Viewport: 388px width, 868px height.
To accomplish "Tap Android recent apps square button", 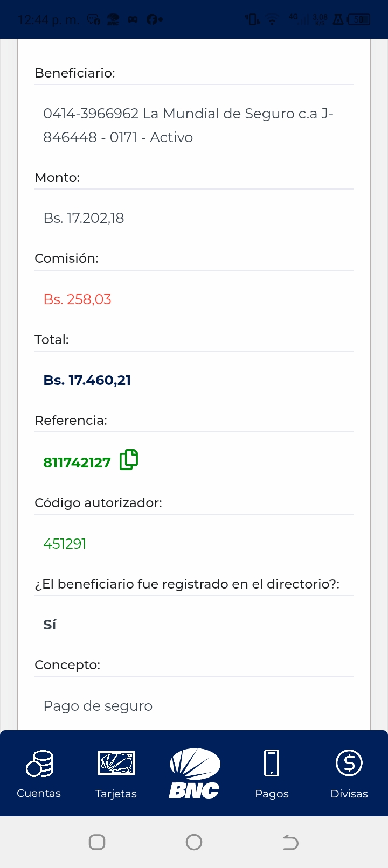I will click(97, 842).
